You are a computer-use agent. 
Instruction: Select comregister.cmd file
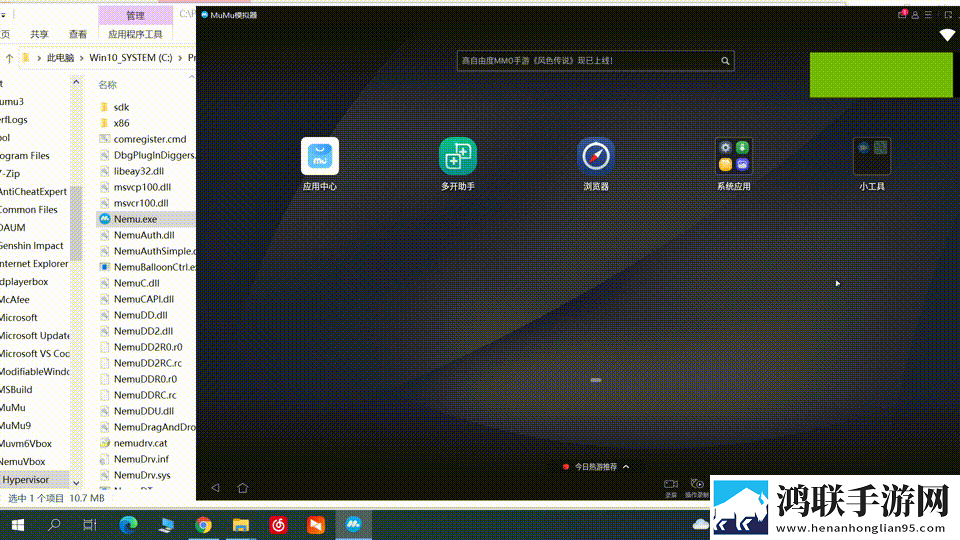point(149,139)
